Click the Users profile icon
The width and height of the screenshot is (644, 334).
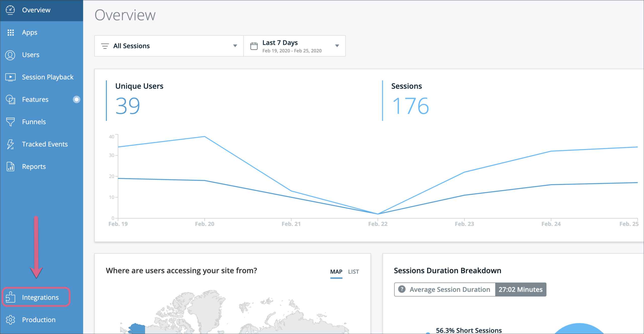tap(10, 55)
